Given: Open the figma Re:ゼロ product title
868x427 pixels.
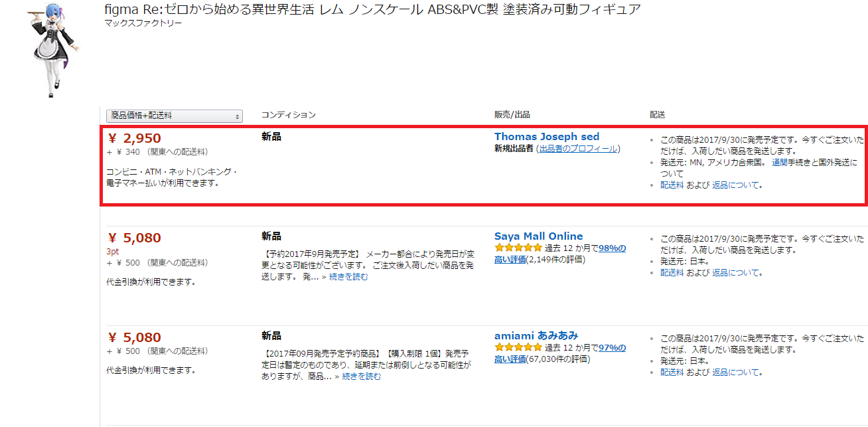Looking at the screenshot, I should tap(372, 10).
